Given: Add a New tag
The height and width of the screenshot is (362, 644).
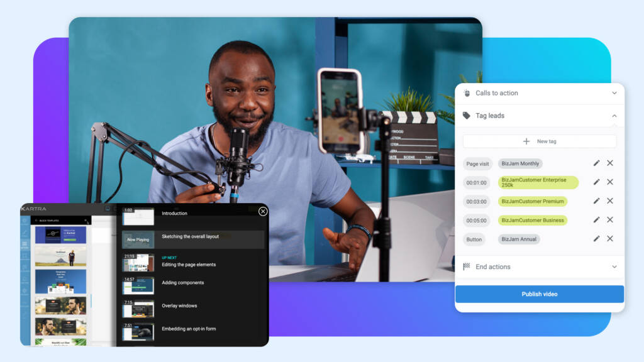Looking at the screenshot, I should click(x=539, y=141).
